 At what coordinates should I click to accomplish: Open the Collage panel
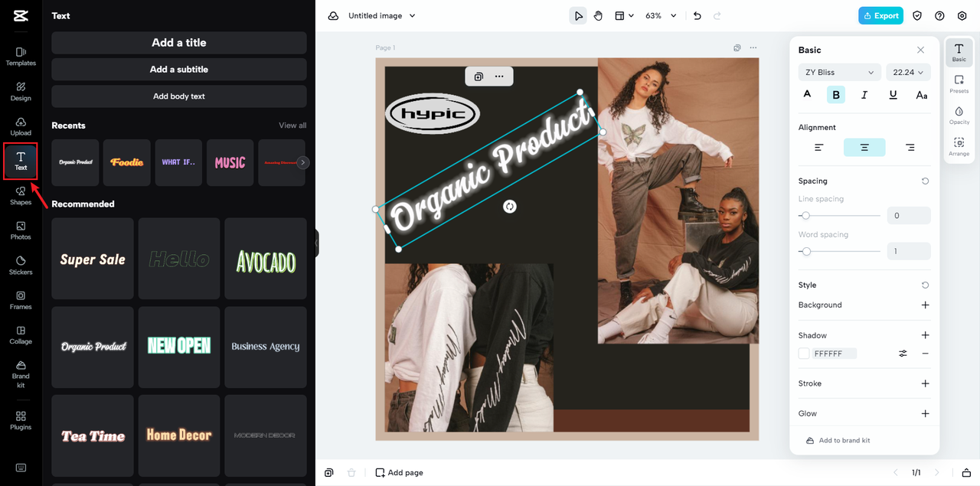click(x=21, y=335)
